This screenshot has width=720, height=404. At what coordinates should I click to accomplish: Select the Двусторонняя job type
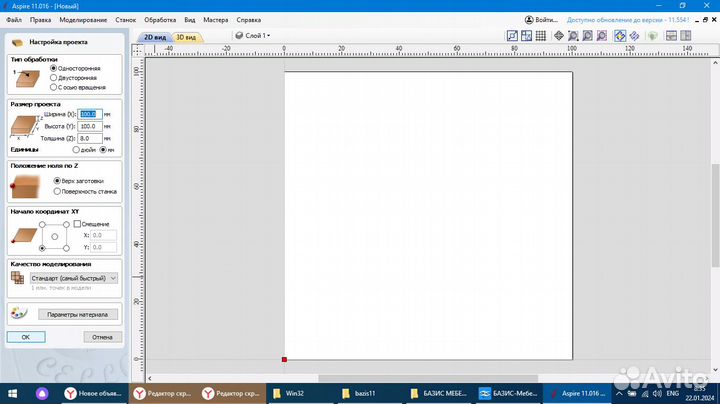coord(54,77)
